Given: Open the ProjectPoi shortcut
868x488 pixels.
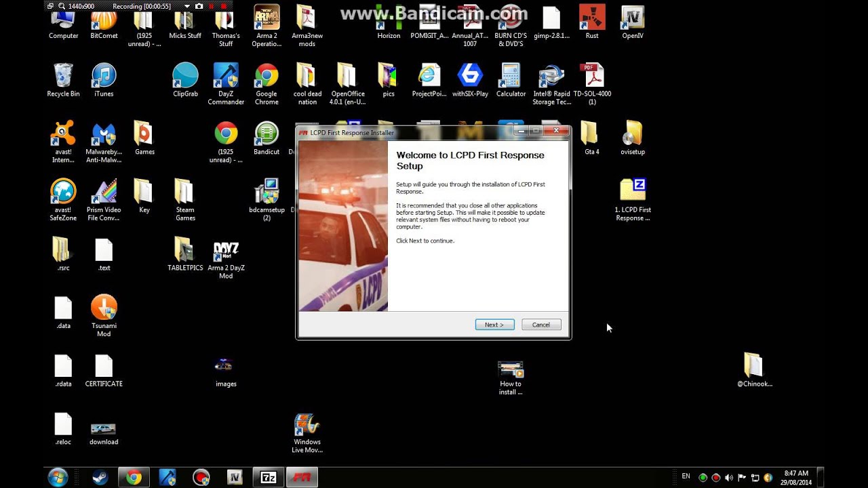Looking at the screenshot, I should click(429, 80).
